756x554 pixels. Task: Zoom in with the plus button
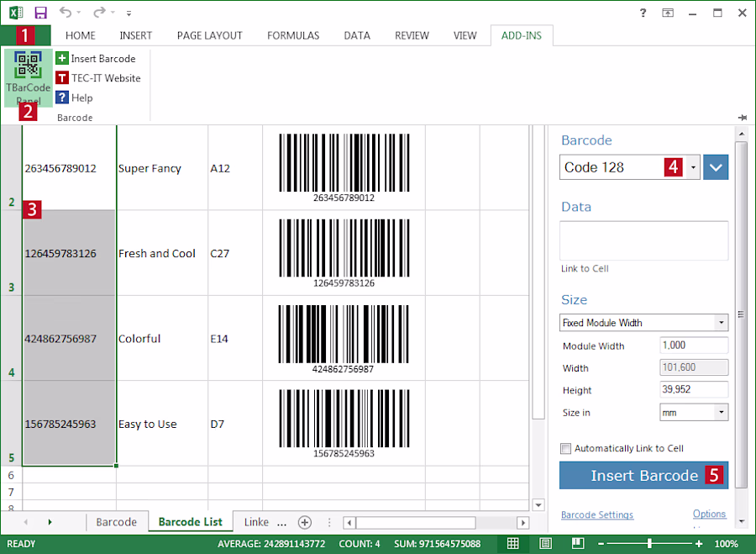coord(699,544)
